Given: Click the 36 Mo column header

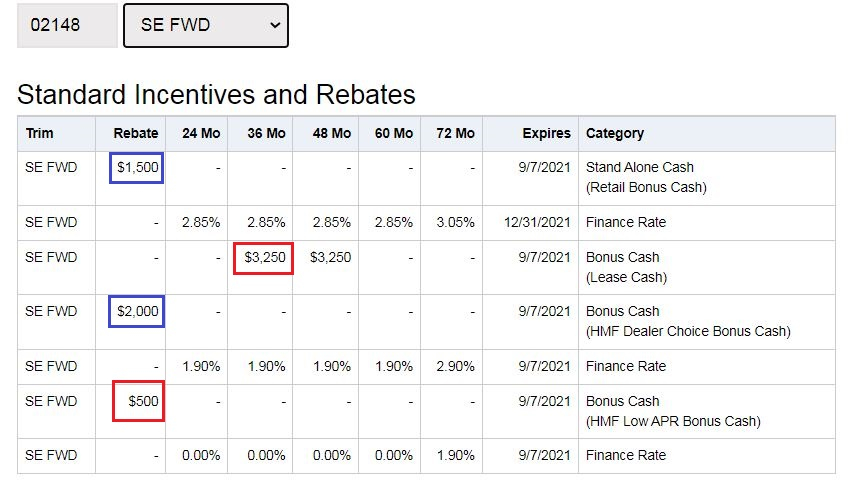Looking at the screenshot, I should (265, 133).
